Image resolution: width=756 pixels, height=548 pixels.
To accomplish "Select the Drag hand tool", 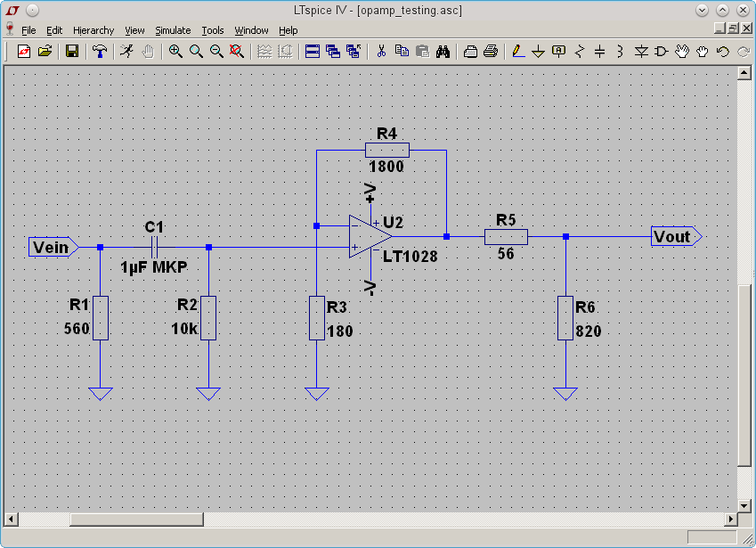I will (x=703, y=51).
